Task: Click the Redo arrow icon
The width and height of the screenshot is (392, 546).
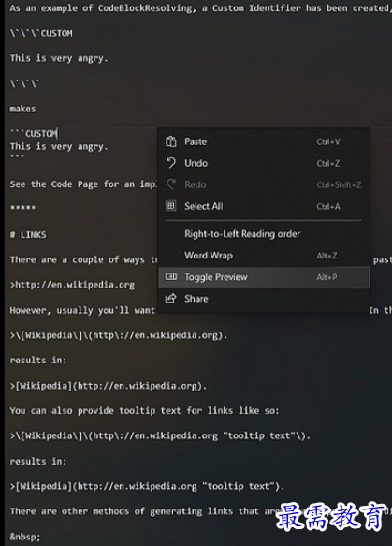Action: [x=171, y=184]
